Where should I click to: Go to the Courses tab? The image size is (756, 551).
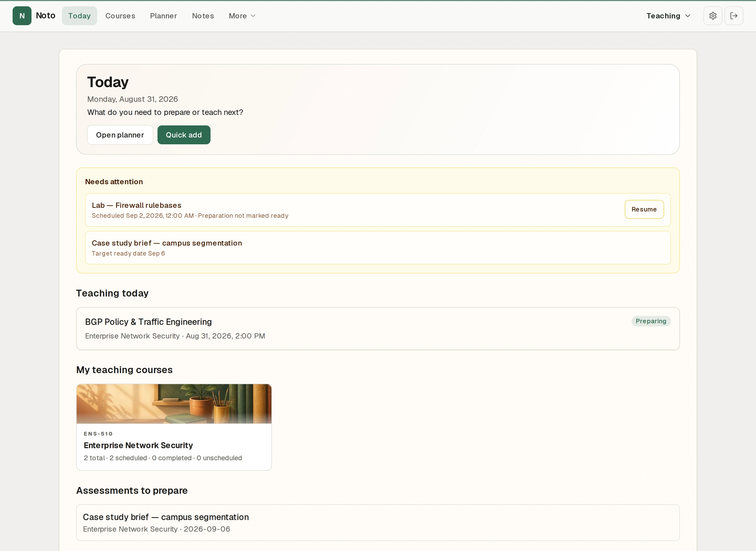click(120, 16)
